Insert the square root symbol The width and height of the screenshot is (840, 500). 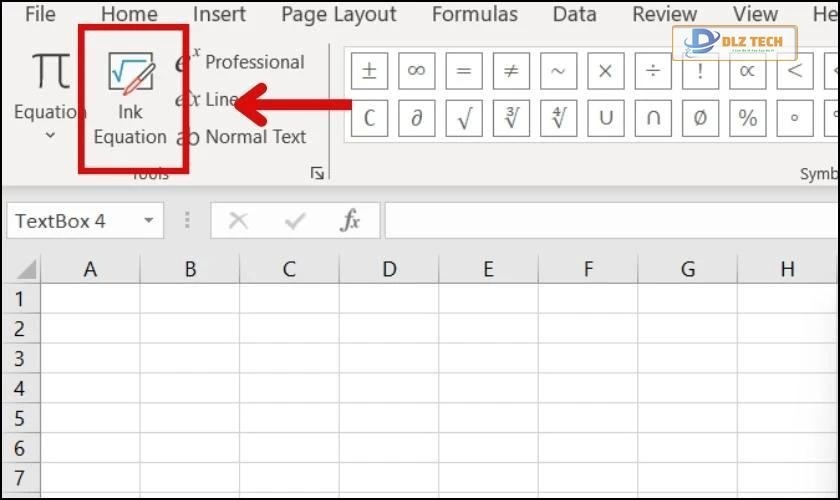464,118
